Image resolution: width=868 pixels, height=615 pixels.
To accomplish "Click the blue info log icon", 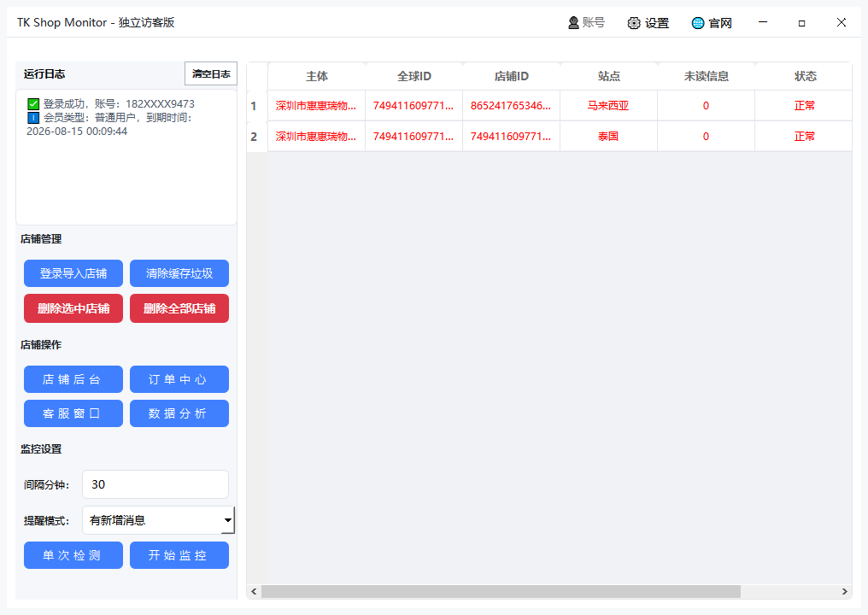I will [33, 118].
